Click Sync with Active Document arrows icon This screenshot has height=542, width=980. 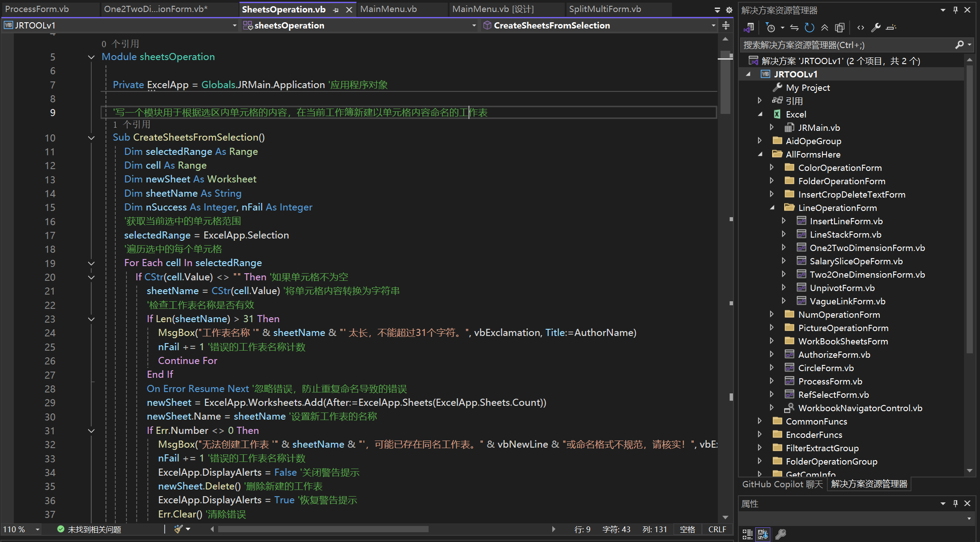(x=794, y=28)
